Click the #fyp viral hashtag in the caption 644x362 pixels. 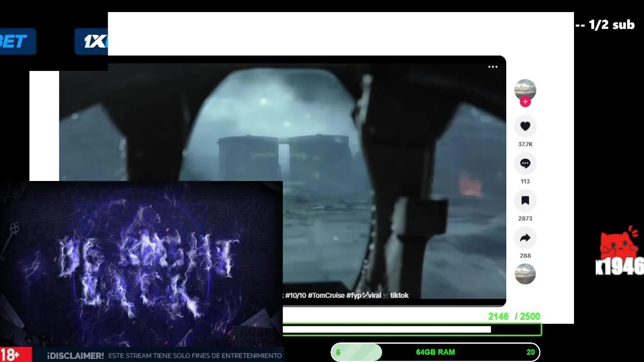pos(364,296)
